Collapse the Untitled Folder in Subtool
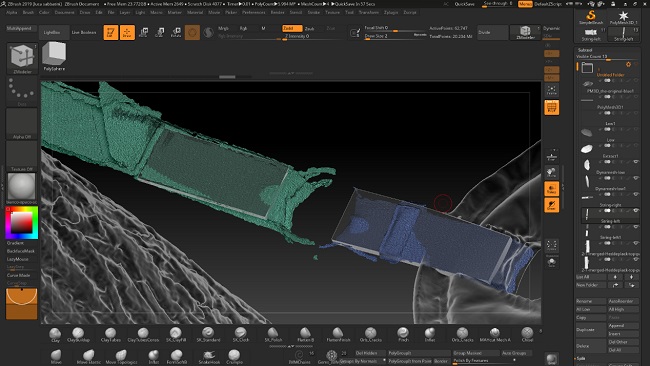The image size is (650, 366). coord(587,68)
